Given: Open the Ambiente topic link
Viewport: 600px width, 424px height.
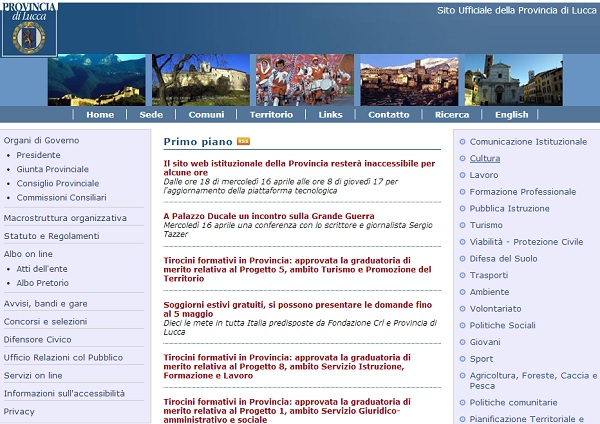Looking at the screenshot, I should coord(489,292).
